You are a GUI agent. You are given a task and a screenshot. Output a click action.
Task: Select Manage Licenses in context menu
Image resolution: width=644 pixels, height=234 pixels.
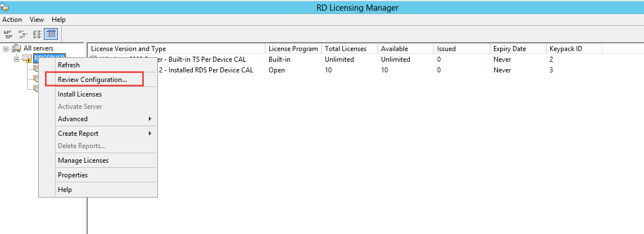pyautogui.click(x=98, y=160)
